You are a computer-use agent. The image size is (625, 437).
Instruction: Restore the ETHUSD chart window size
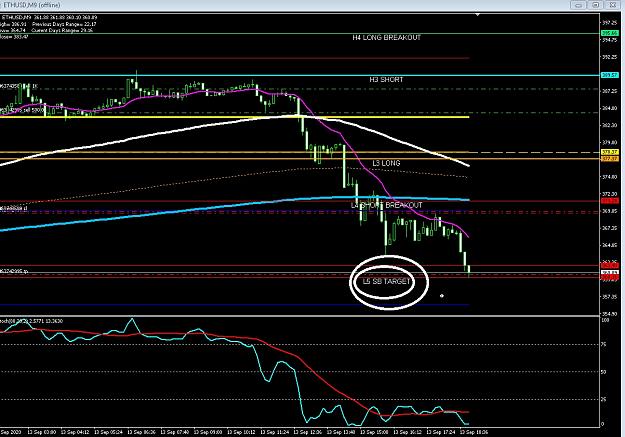point(596,5)
